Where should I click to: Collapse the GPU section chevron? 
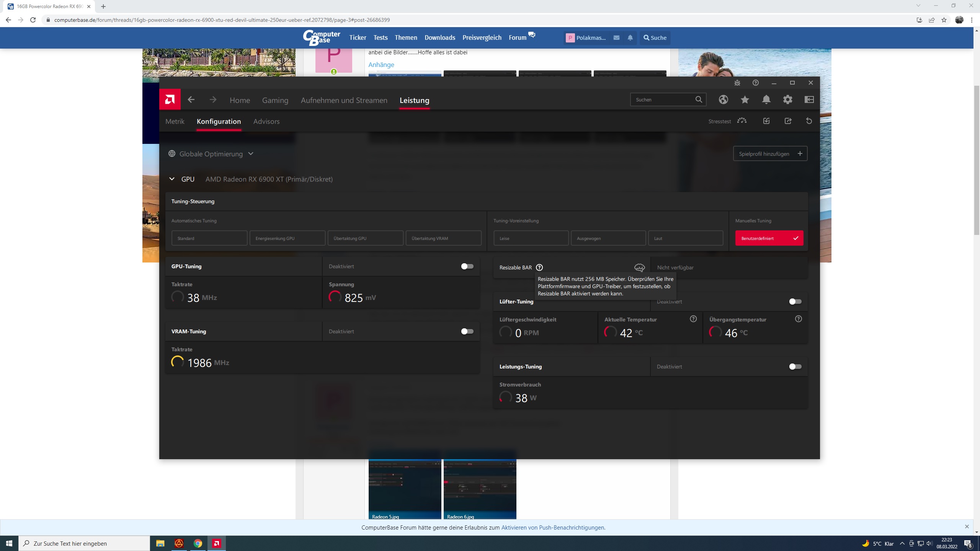tap(172, 179)
